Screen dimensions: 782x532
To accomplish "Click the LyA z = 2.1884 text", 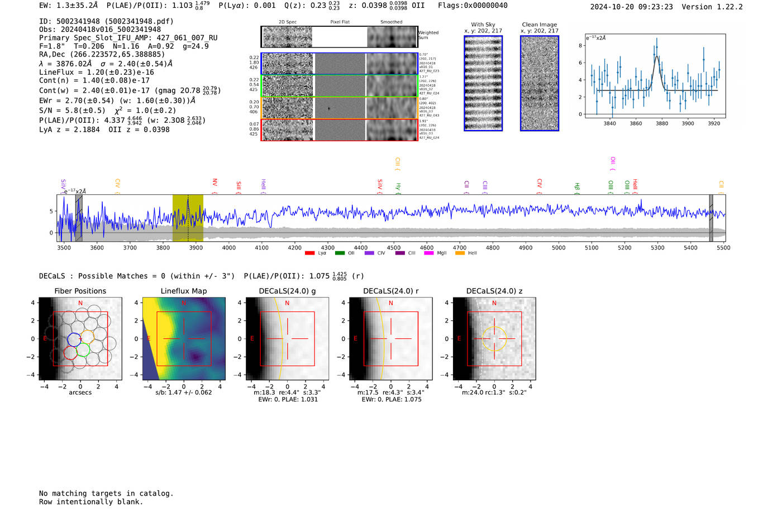I will click(x=69, y=130).
